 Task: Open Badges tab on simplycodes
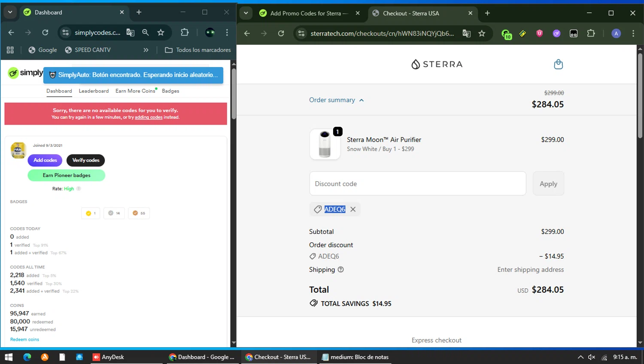170,91
